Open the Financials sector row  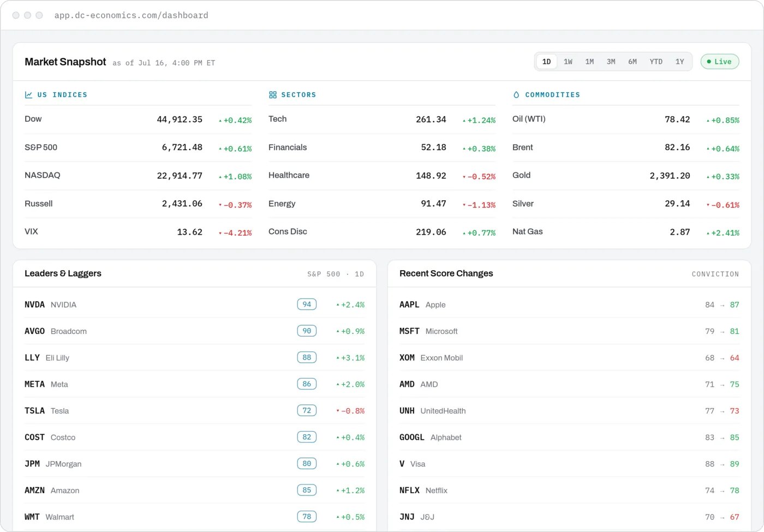pyautogui.click(x=382, y=148)
